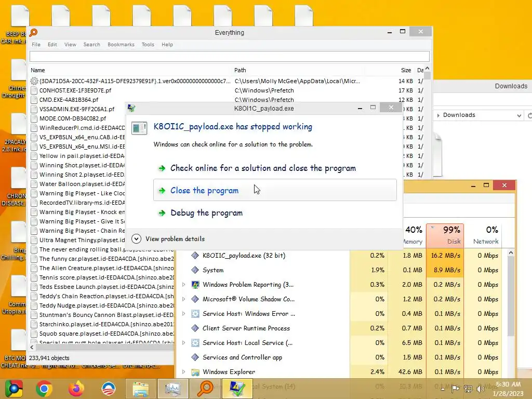Open the Search menu in Everything
532x399 pixels.
point(91,45)
